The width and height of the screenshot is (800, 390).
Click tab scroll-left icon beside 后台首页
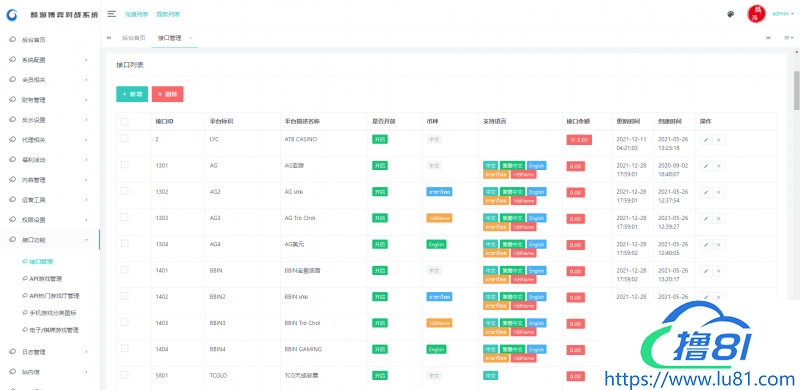(109, 38)
